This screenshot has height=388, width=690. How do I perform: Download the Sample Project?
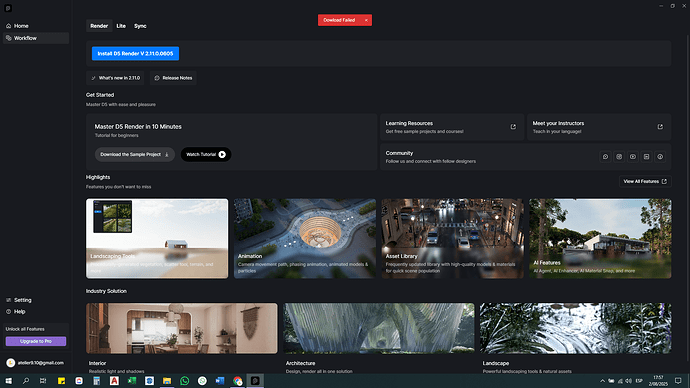pyautogui.click(x=135, y=154)
